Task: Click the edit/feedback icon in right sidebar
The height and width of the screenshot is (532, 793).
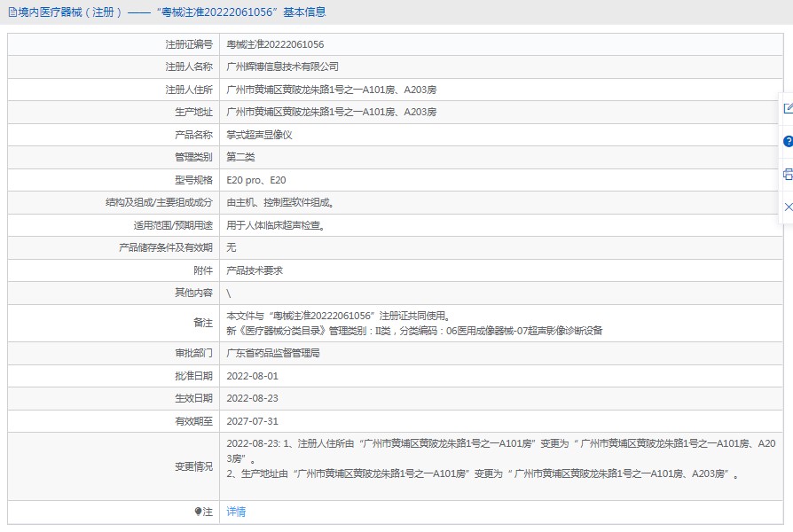Action: [x=788, y=108]
